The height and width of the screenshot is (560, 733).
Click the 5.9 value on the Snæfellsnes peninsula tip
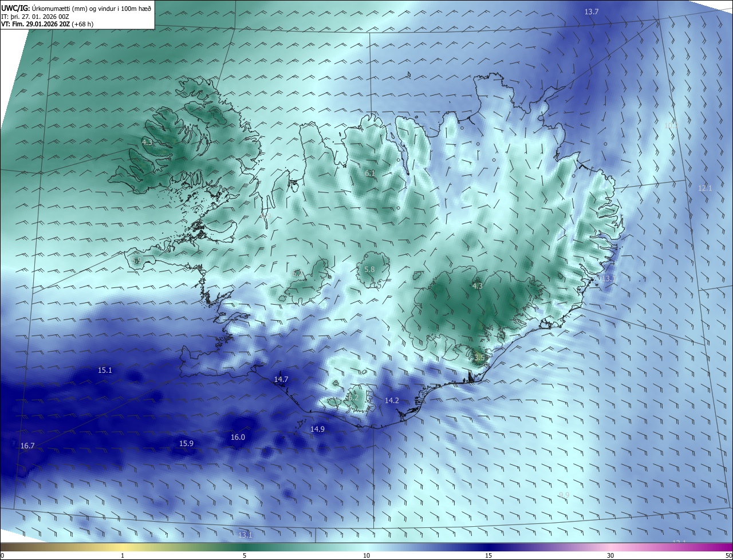point(136,261)
